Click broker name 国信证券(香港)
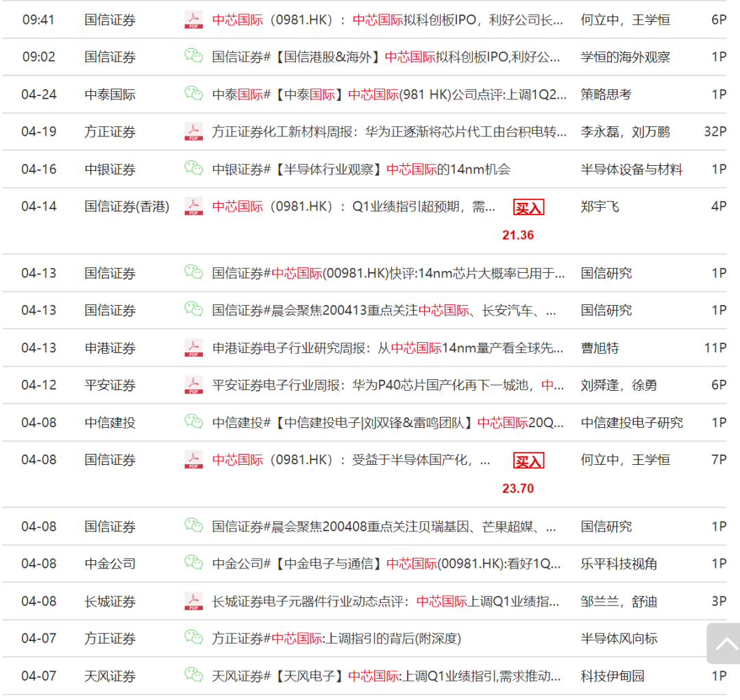This screenshot has width=740, height=700. pyautogui.click(x=127, y=206)
